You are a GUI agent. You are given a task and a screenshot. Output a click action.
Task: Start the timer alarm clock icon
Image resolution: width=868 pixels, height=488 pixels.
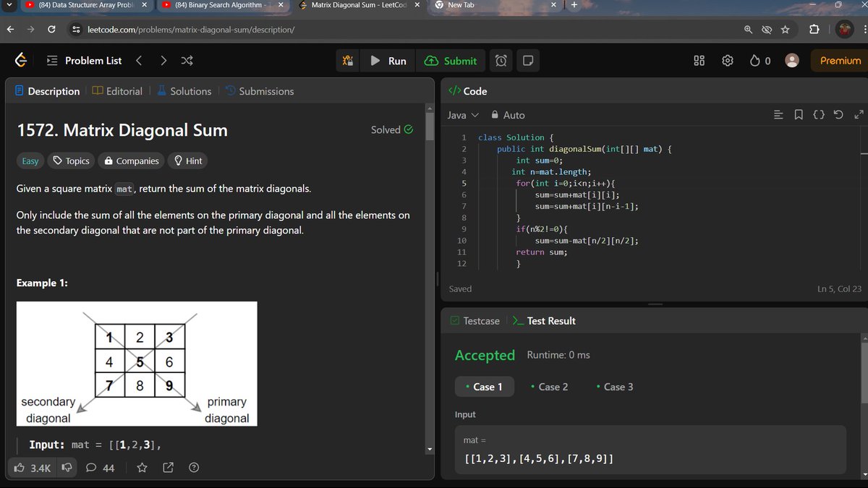501,61
